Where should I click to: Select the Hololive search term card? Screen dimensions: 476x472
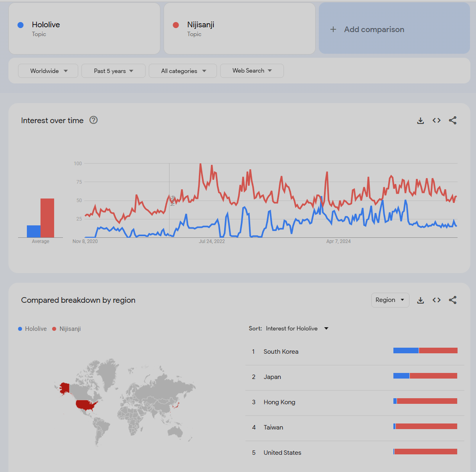(x=84, y=29)
